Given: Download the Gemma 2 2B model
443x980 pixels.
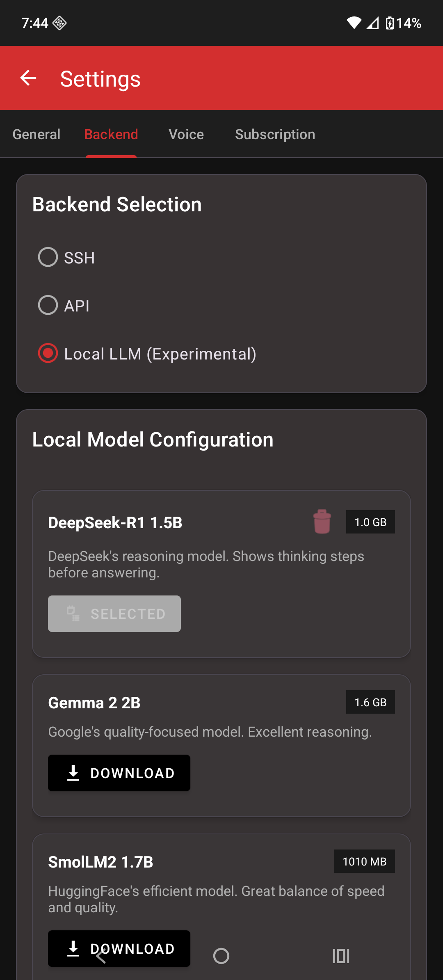Looking at the screenshot, I should click(x=119, y=773).
